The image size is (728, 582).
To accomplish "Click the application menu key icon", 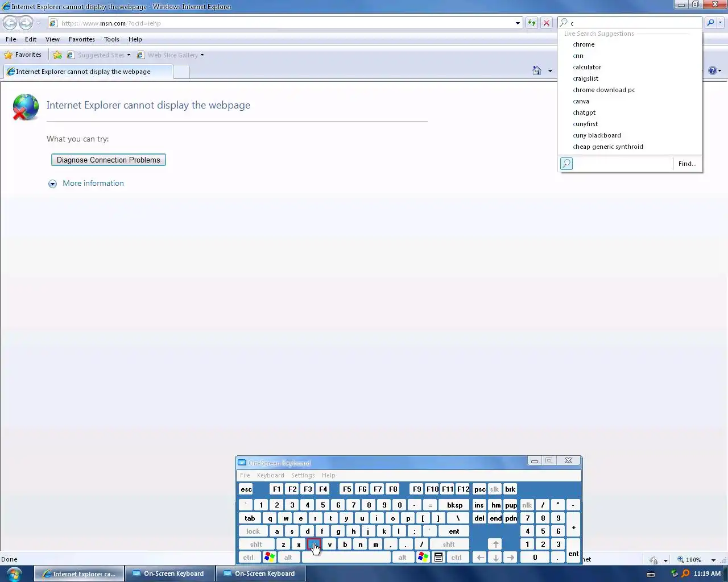I will (x=439, y=558).
